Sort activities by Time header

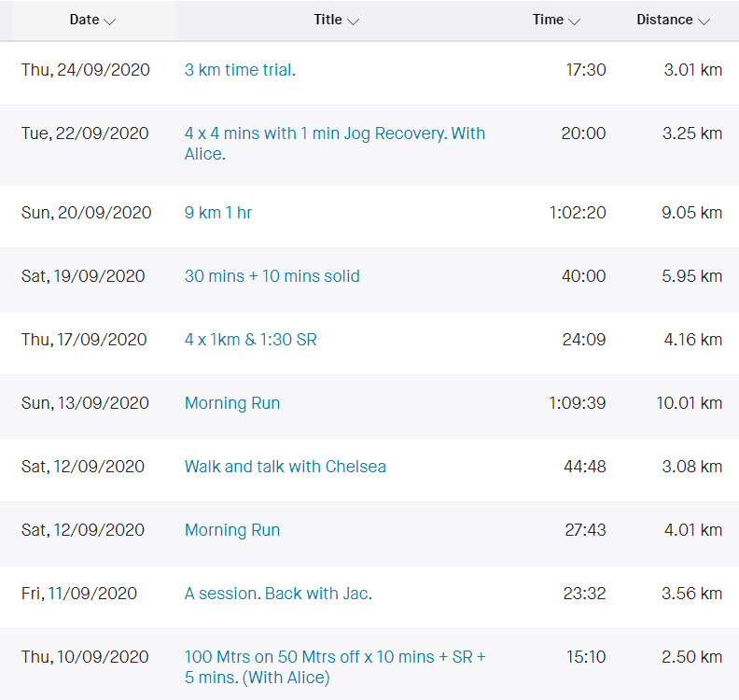(548, 20)
